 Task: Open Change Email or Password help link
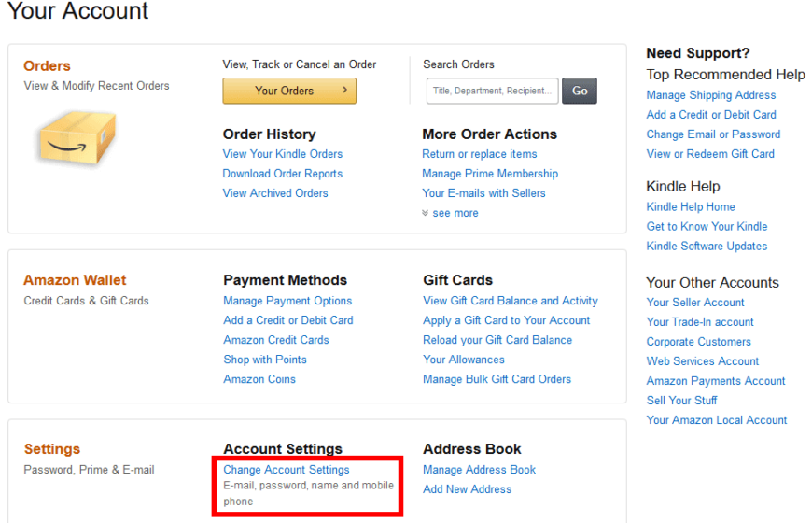pyautogui.click(x=713, y=134)
